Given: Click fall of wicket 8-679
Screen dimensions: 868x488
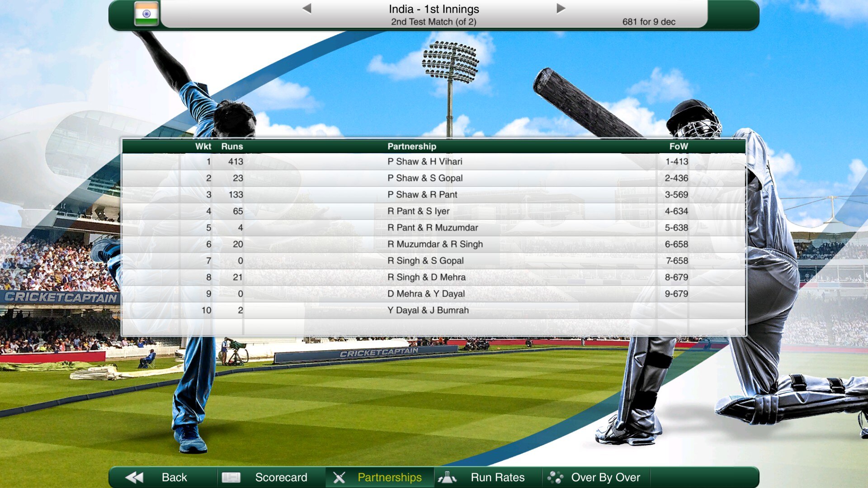Looking at the screenshot, I should (676, 277).
